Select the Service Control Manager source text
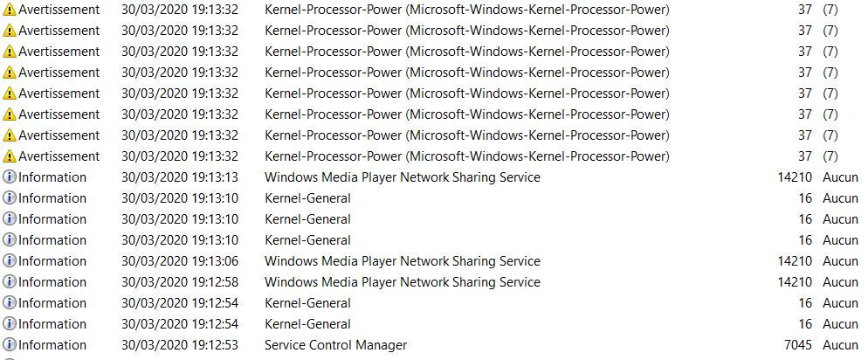 pyautogui.click(x=335, y=345)
